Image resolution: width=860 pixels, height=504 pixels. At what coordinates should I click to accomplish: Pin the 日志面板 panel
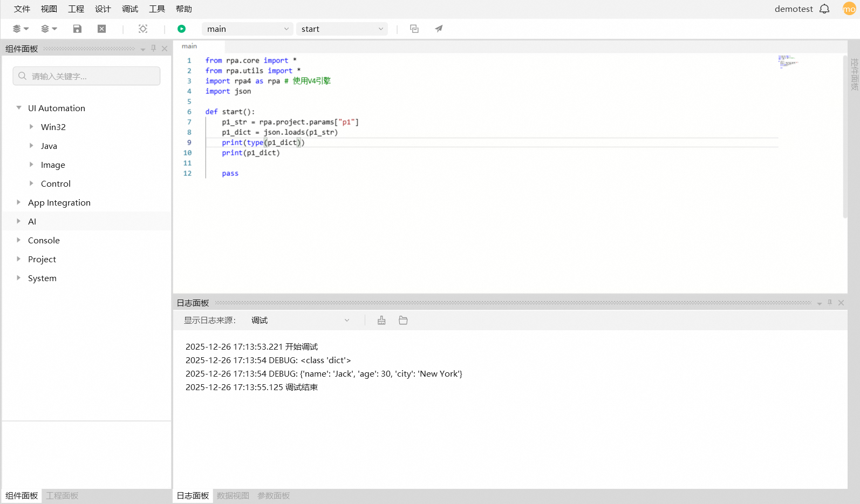pyautogui.click(x=830, y=303)
